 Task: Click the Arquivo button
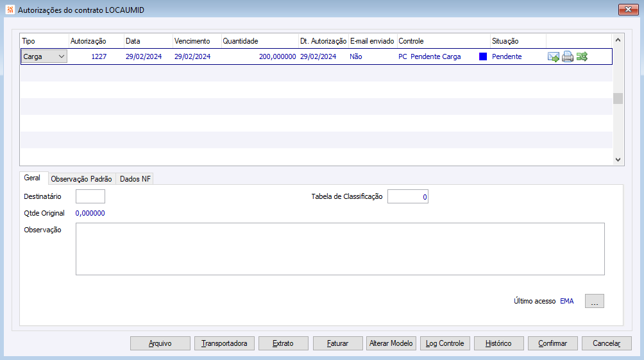tap(160, 343)
